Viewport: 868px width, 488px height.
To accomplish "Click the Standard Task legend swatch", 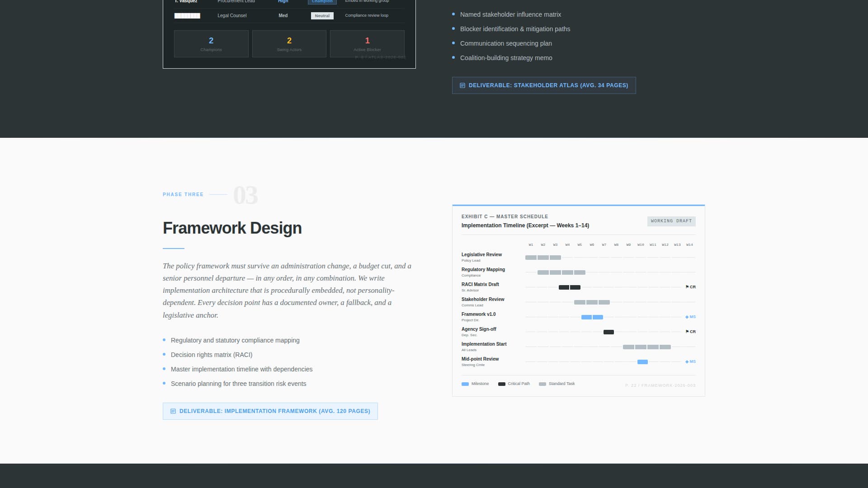I will (x=542, y=384).
